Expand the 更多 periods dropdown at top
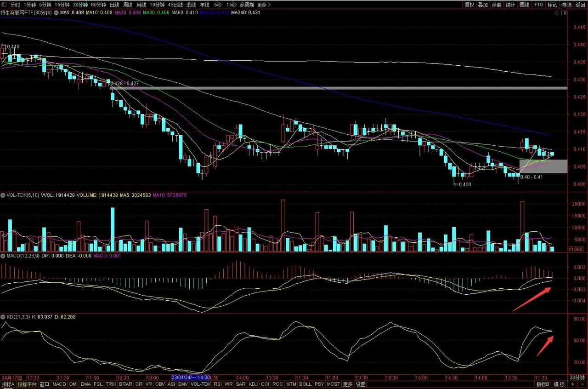Screen dimensions: 588x389 (264, 5)
